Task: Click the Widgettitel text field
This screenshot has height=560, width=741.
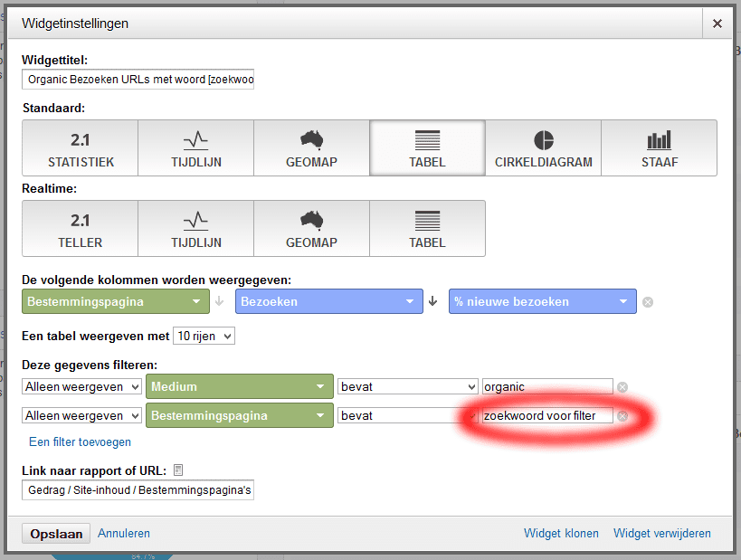Action: pyautogui.click(x=138, y=80)
